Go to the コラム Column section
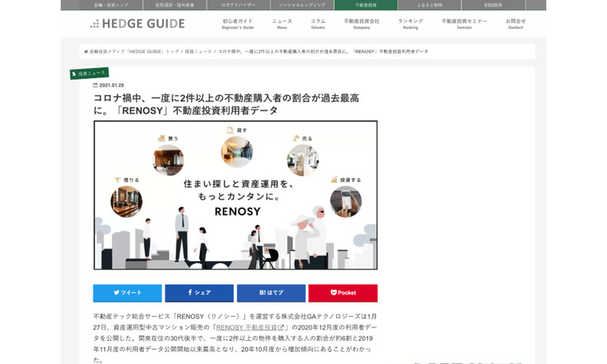Screen dimensions: 607x364 click(x=318, y=23)
